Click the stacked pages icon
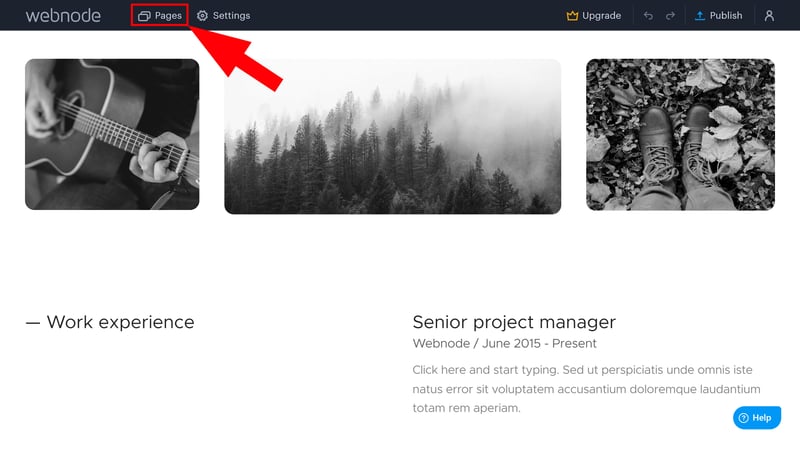The height and width of the screenshot is (450, 800). click(x=144, y=16)
